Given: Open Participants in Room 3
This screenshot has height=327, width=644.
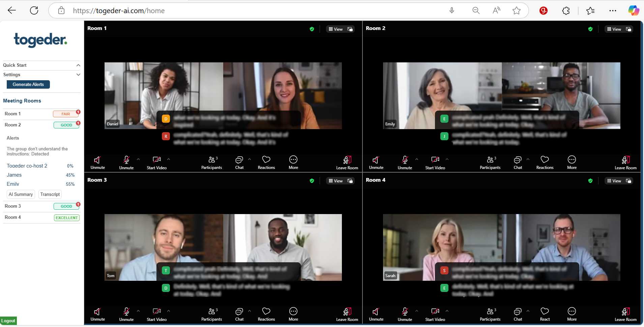Looking at the screenshot, I should 212,314.
